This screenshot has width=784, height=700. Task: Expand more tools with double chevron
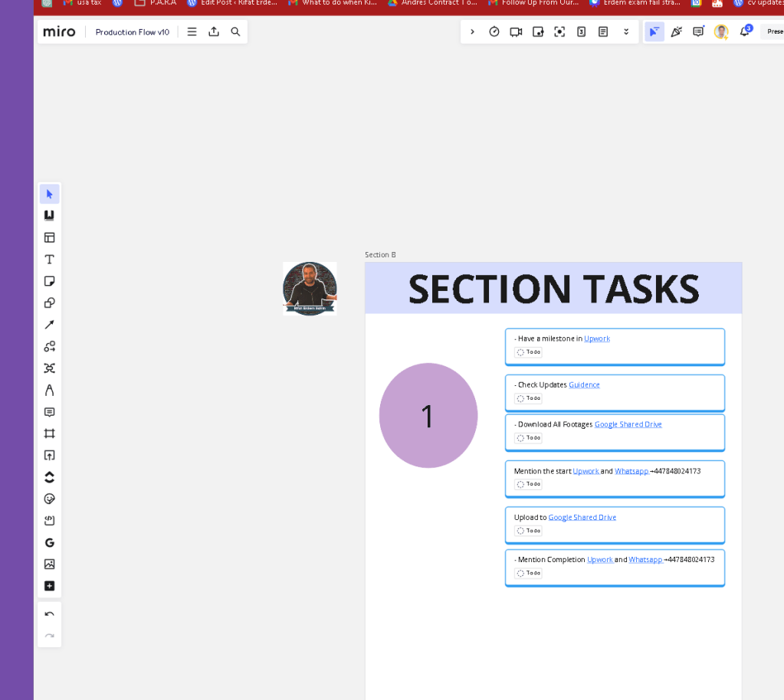[626, 31]
